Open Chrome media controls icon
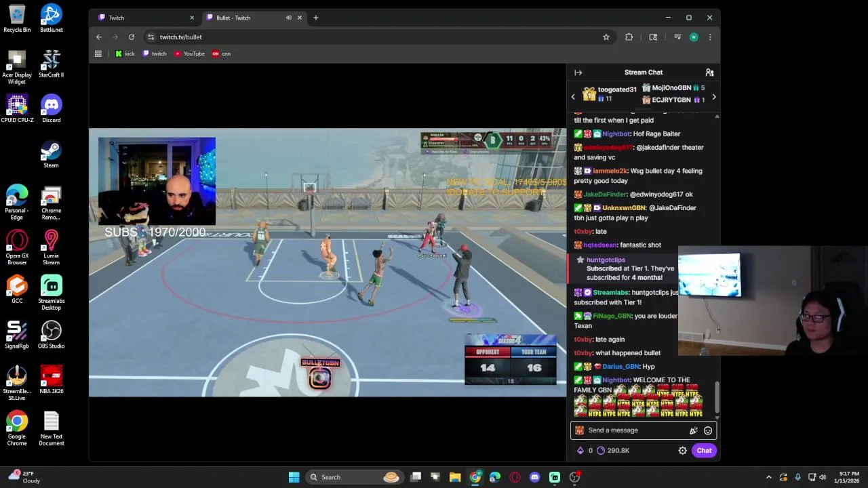 677,37
